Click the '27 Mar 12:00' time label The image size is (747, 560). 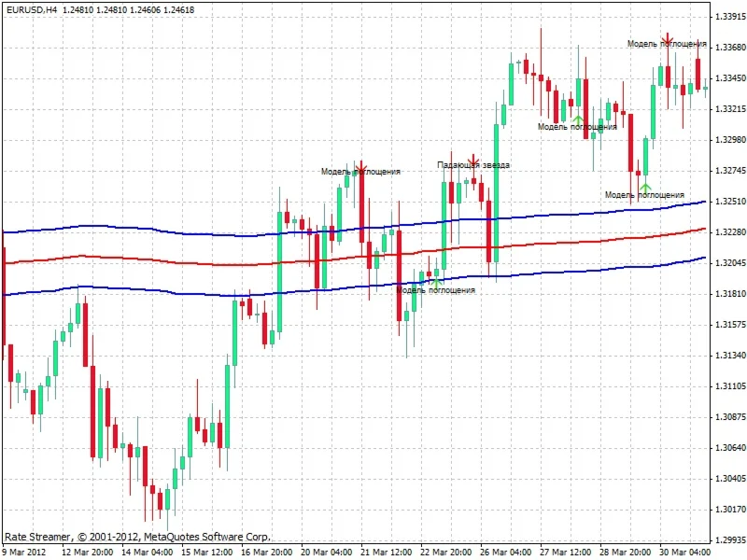[566, 552]
